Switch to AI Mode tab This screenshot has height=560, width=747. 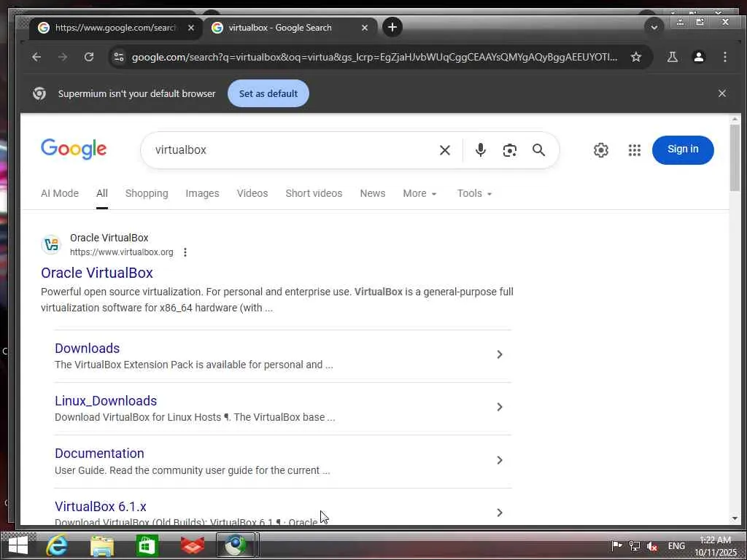[x=60, y=194]
